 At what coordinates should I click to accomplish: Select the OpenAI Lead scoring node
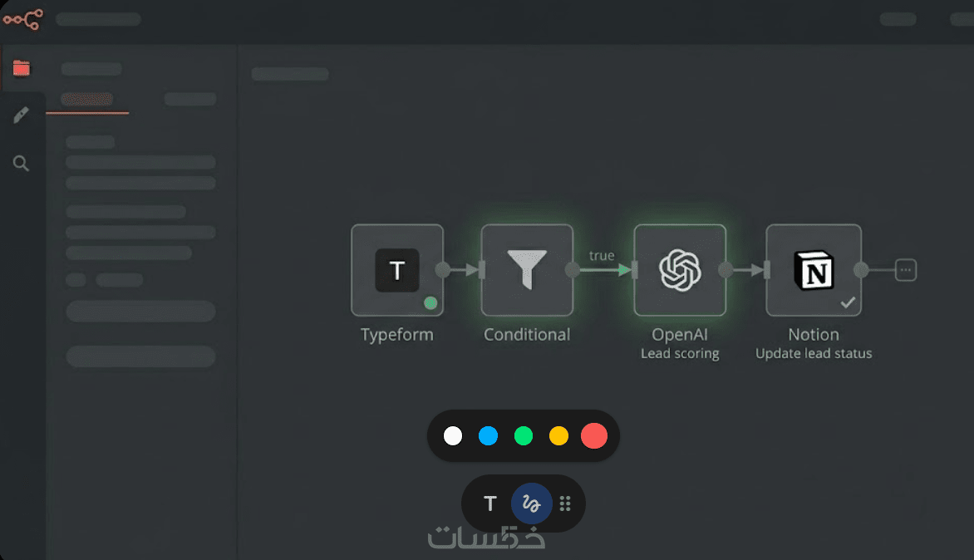[680, 270]
